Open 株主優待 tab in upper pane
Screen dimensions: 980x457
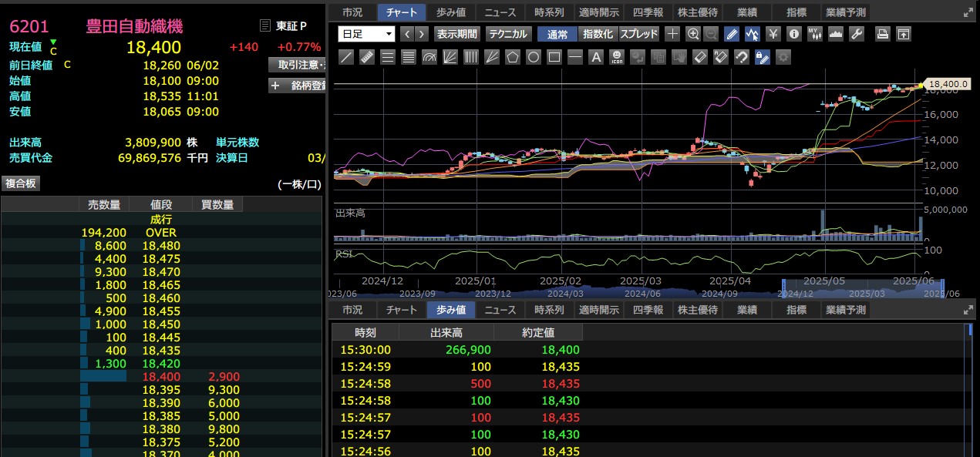(697, 12)
